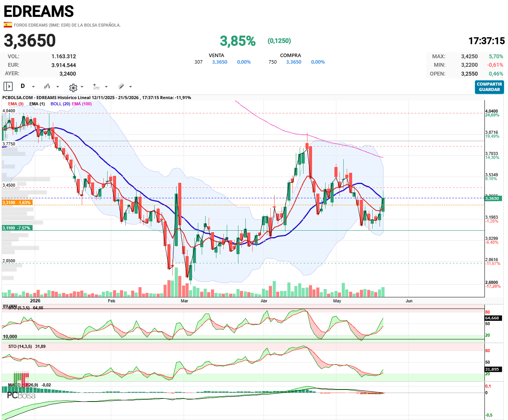Image resolution: width=508 pixels, height=420 pixels.
Task: Click the 3,85% change value
Action: click(x=238, y=41)
